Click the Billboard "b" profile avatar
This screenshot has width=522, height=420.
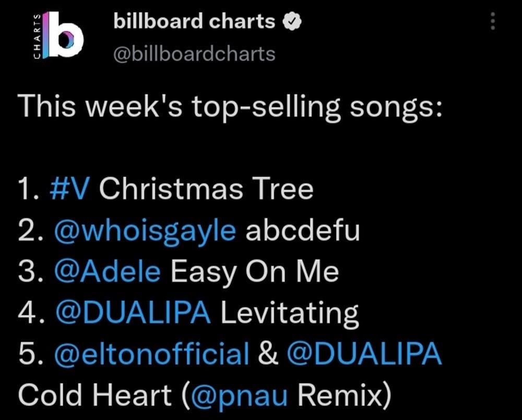click(x=64, y=34)
